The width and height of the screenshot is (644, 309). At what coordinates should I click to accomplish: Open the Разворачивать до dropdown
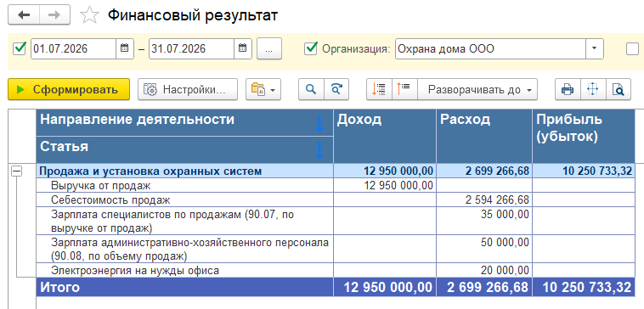click(x=477, y=89)
